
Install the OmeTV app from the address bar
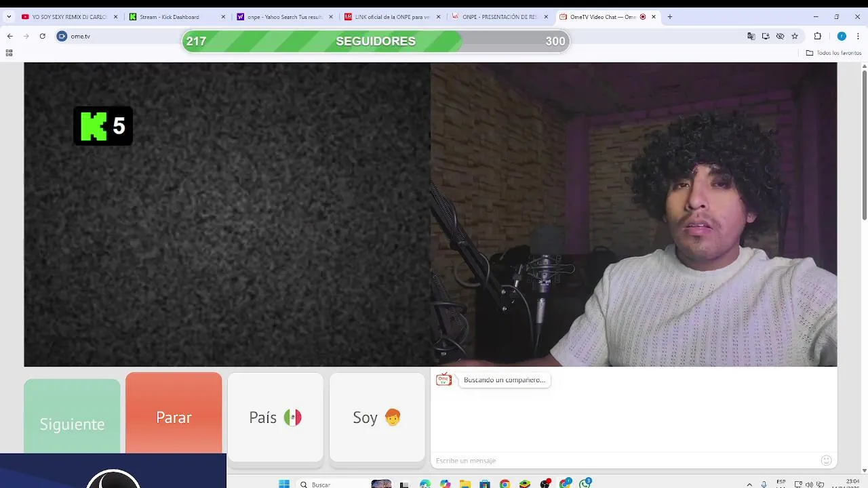coord(766,36)
